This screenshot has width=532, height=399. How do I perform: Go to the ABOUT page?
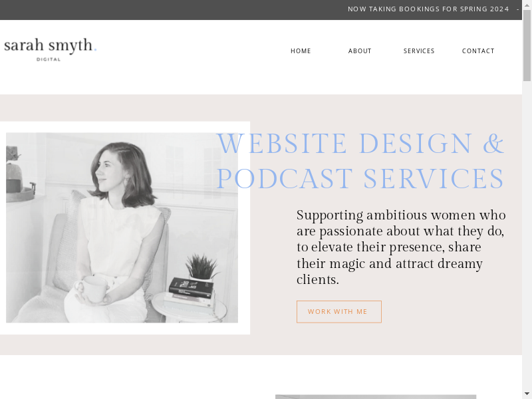[360, 51]
